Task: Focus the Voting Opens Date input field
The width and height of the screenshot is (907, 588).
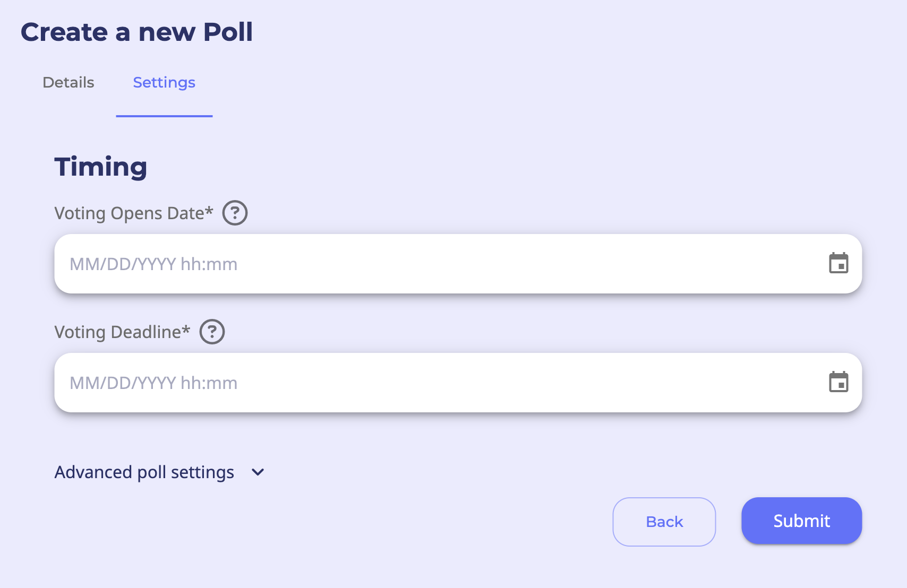Action: (457, 264)
